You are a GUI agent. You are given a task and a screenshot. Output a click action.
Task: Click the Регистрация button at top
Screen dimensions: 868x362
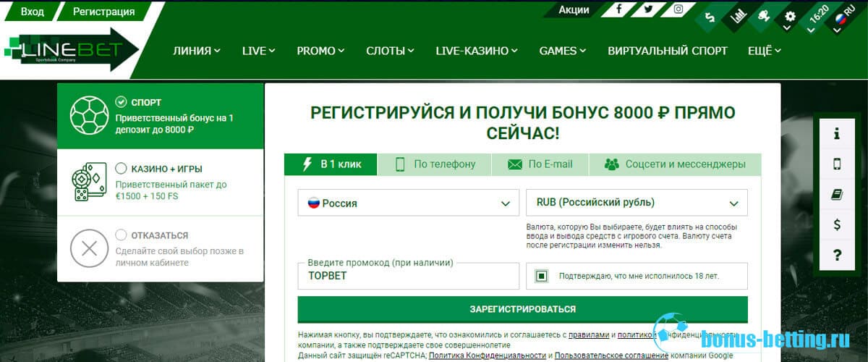[x=105, y=12]
